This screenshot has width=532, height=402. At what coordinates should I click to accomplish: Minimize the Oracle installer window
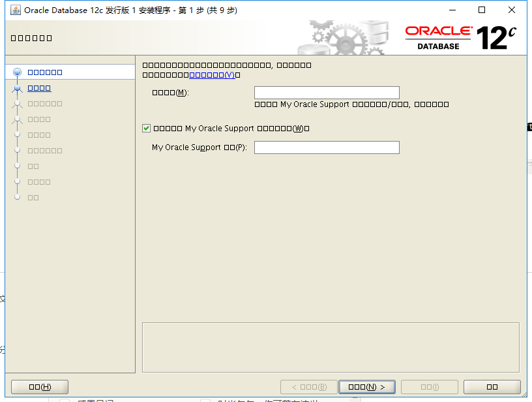[452, 10]
